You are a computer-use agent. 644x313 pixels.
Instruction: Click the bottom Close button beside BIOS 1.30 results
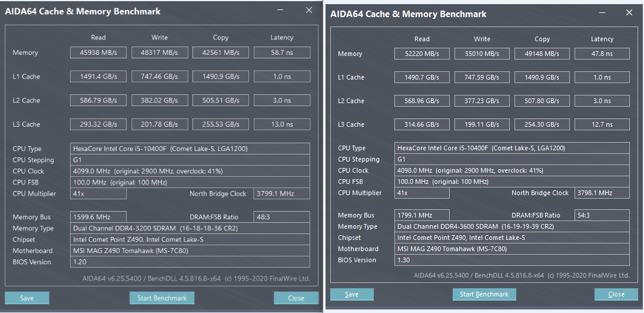coord(616,294)
